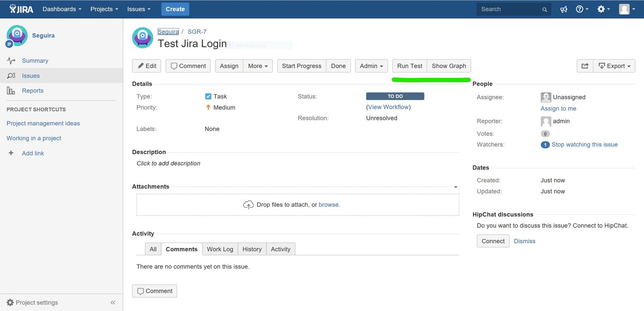Open View Workflow link
Image resolution: width=644 pixels, height=311 pixels.
coord(388,107)
